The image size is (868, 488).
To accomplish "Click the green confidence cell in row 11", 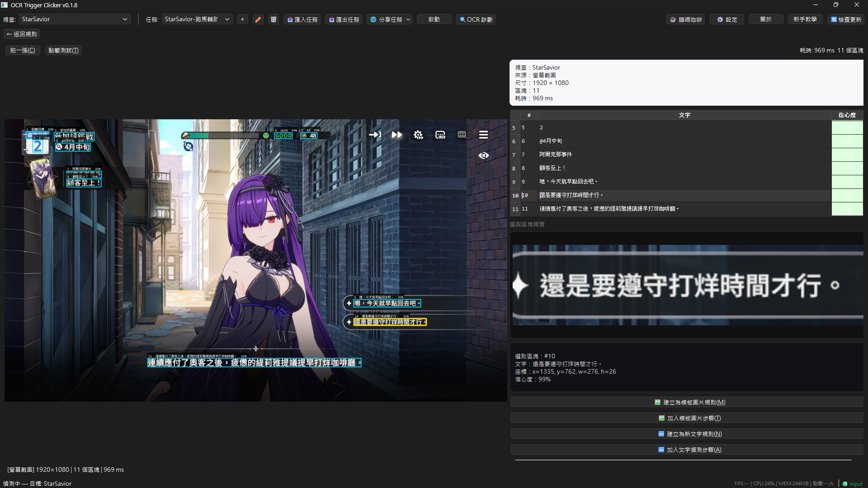I will pos(847,209).
